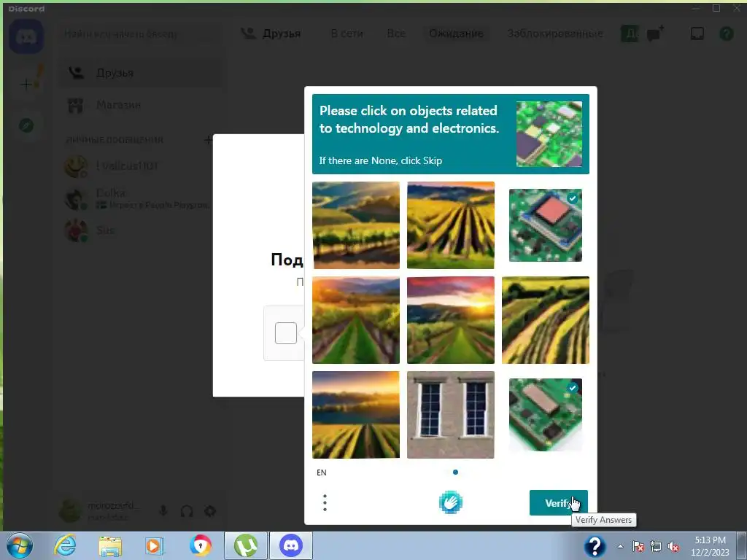Click the hCaptcha hand logo icon
This screenshot has height=560, width=747.
(x=450, y=502)
